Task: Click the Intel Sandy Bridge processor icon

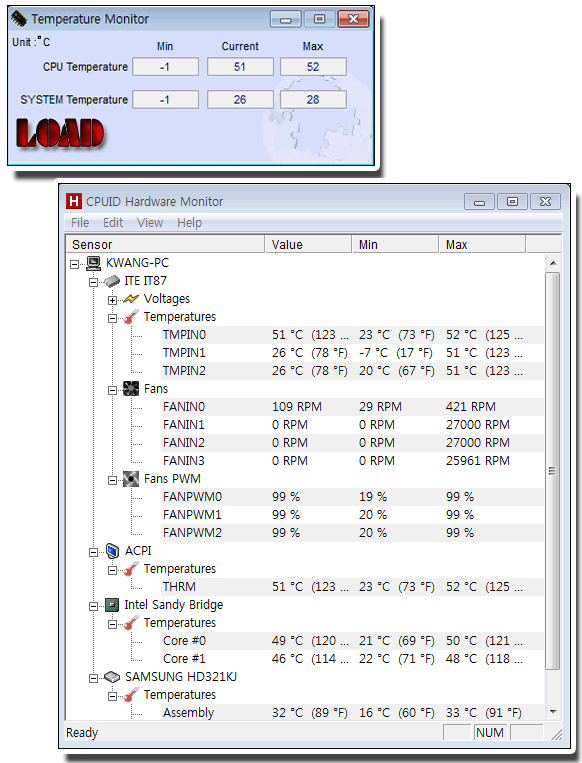Action: [x=112, y=605]
